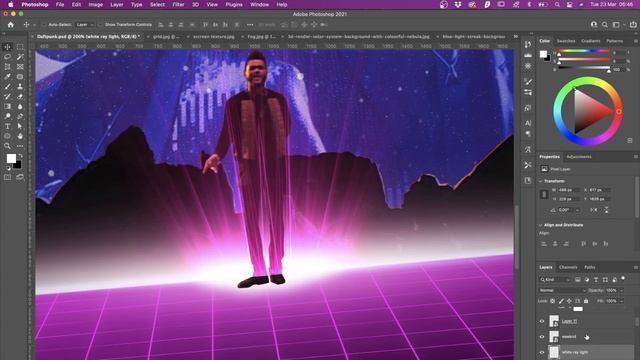640x360 pixels.
Task: Swap foreground and background colors
Action: (x=20, y=156)
